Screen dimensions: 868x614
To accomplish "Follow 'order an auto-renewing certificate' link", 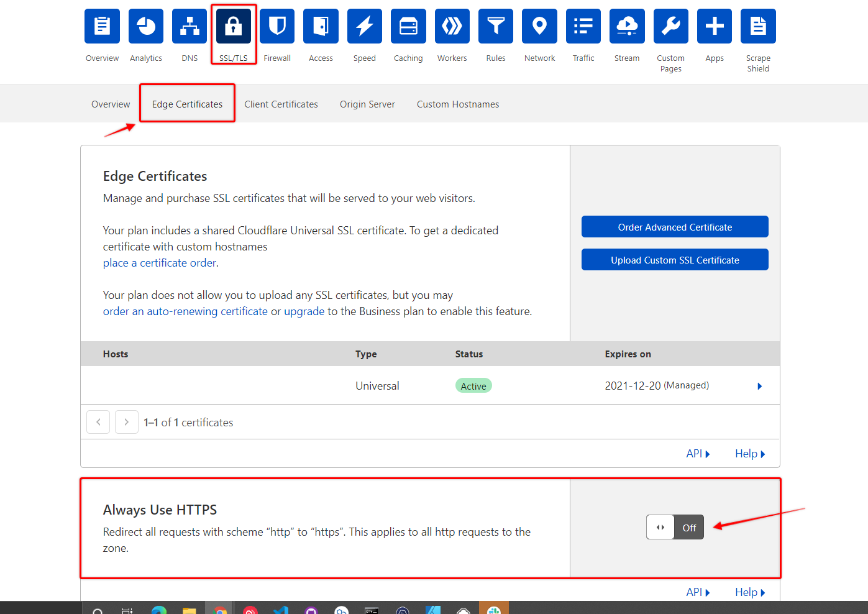I will 185,311.
